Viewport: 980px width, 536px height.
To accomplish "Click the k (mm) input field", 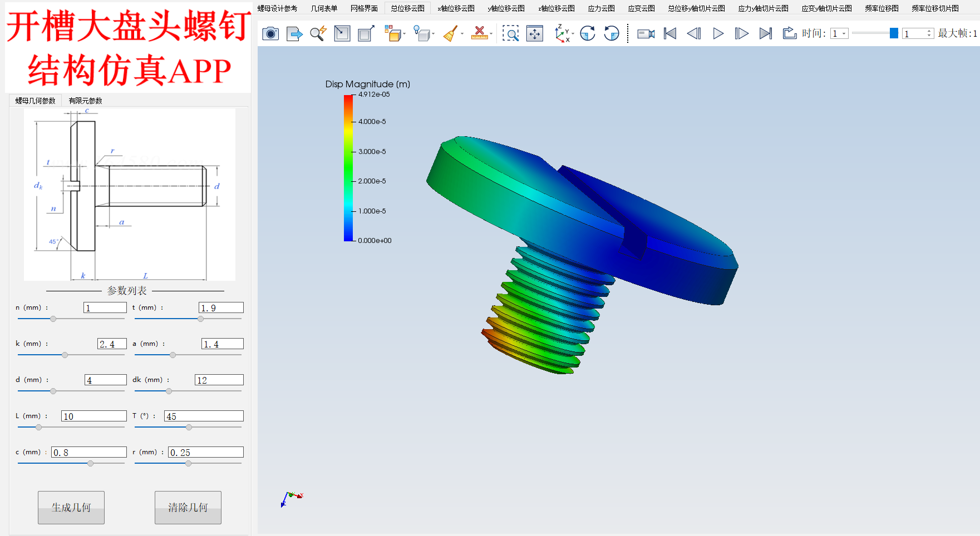I will point(112,344).
